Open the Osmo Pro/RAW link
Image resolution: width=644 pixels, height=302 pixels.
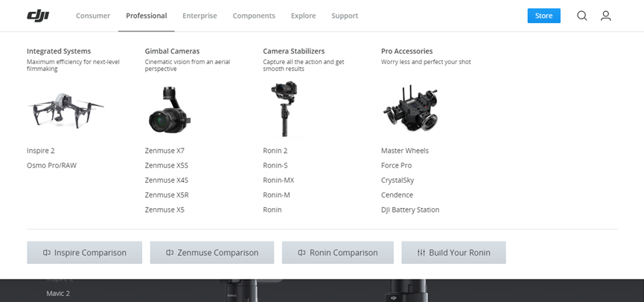[51, 166]
